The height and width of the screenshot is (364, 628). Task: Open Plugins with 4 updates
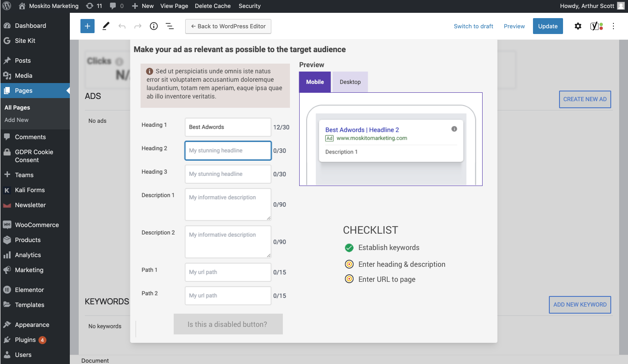coord(35,340)
